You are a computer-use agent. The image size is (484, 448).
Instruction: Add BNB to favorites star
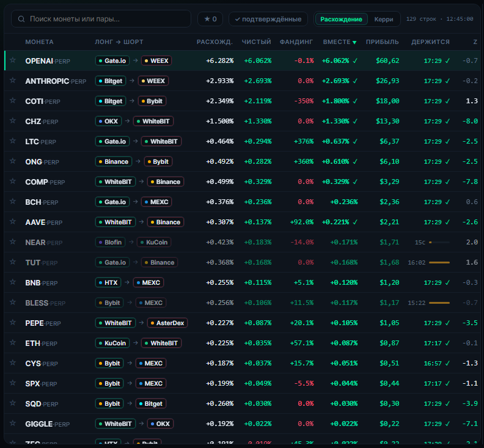(x=13, y=282)
